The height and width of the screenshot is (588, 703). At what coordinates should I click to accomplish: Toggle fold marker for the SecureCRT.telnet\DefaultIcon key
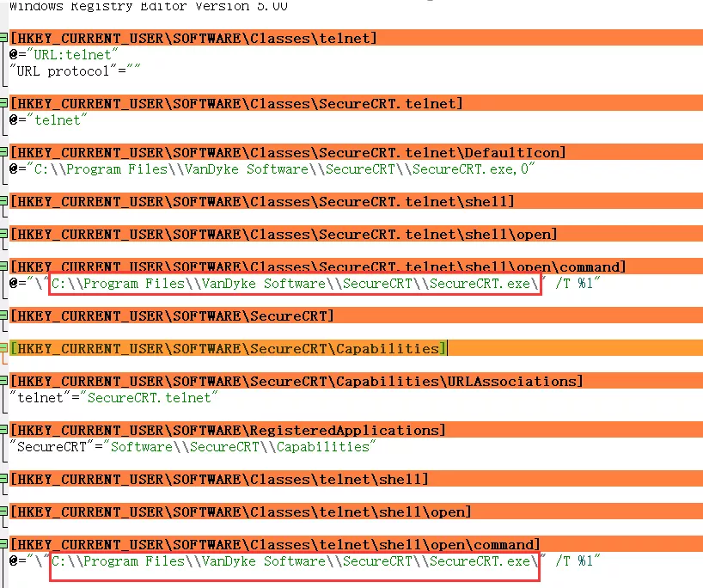coord(4,152)
